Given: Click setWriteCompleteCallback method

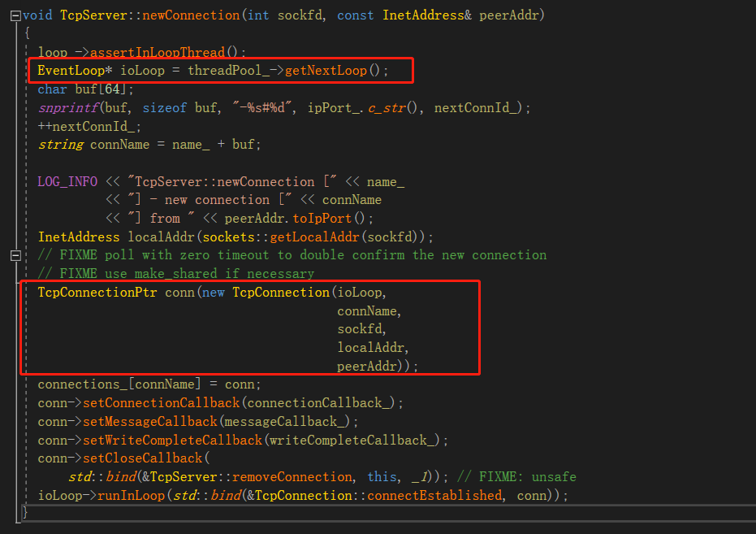Looking at the screenshot, I should [173, 440].
